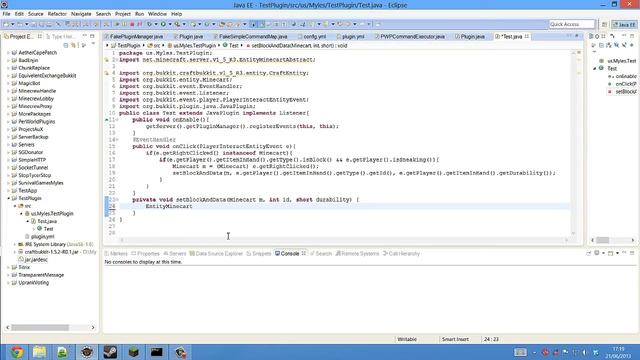Click the green Run button in toolbar
The width and height of the screenshot is (640, 360).
pyautogui.click(x=163, y=24)
